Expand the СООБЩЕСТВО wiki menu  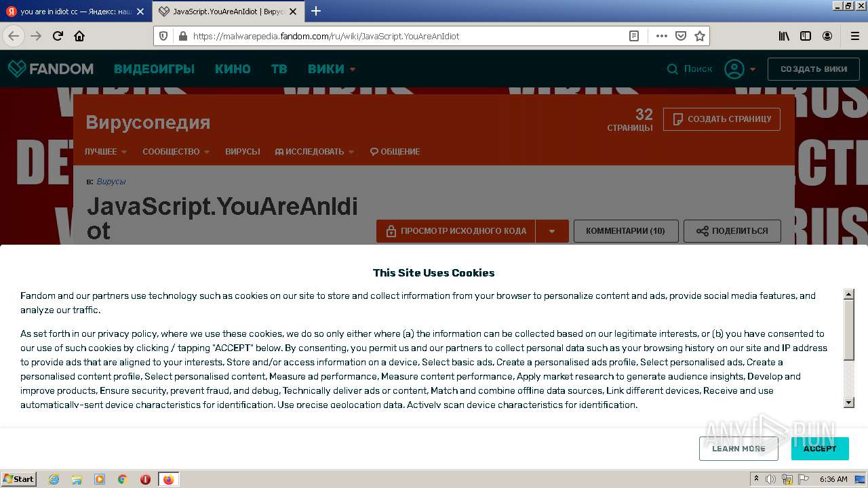[176, 152]
